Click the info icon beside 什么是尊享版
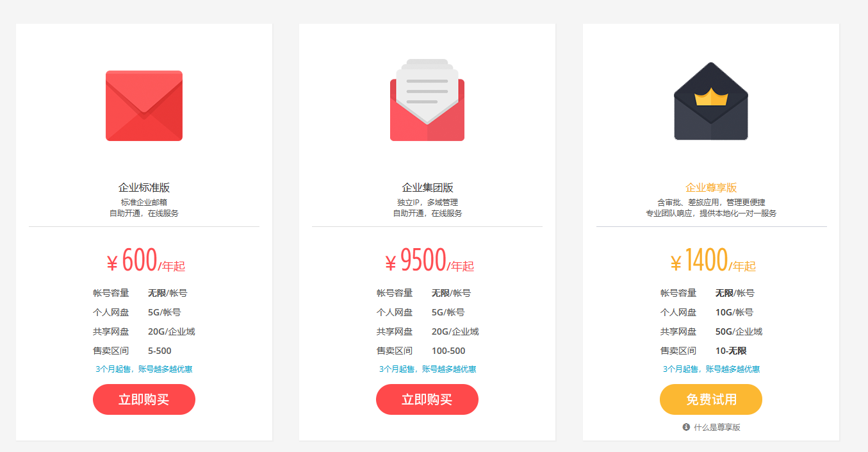Image resolution: width=868 pixels, height=452 pixels. point(686,427)
